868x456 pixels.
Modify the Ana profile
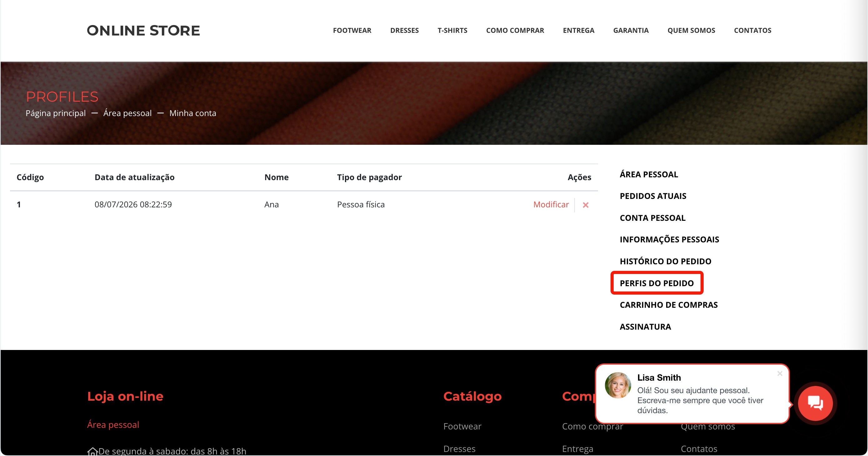click(551, 205)
